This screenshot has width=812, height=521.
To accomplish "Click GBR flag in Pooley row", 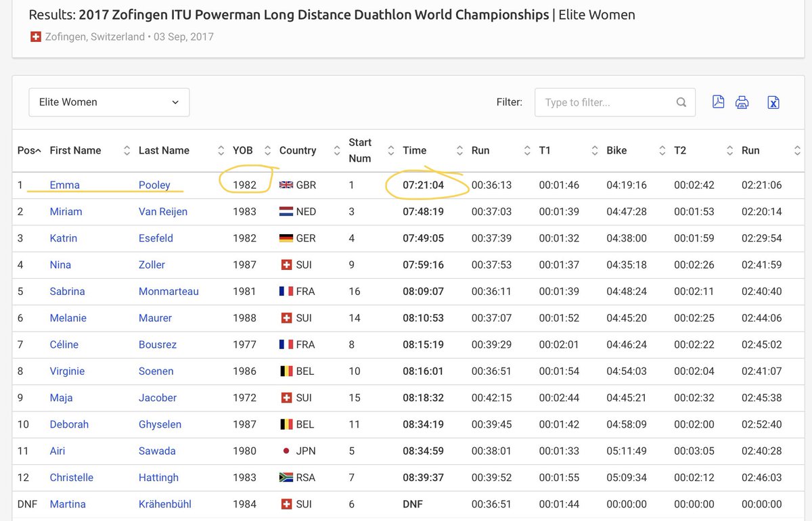I will pyautogui.click(x=286, y=185).
